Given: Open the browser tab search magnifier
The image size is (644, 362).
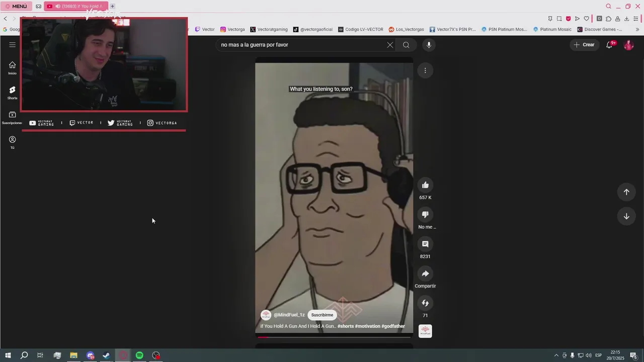Looking at the screenshot, I should (609, 6).
